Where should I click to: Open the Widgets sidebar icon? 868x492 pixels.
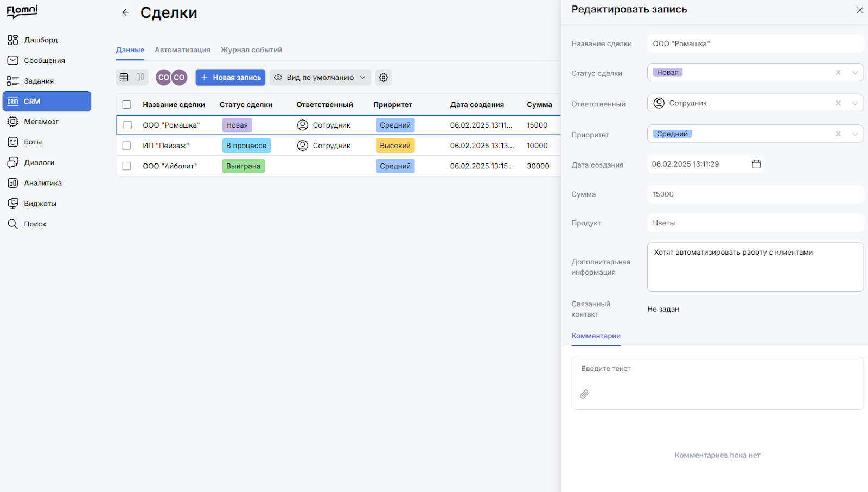(x=12, y=204)
